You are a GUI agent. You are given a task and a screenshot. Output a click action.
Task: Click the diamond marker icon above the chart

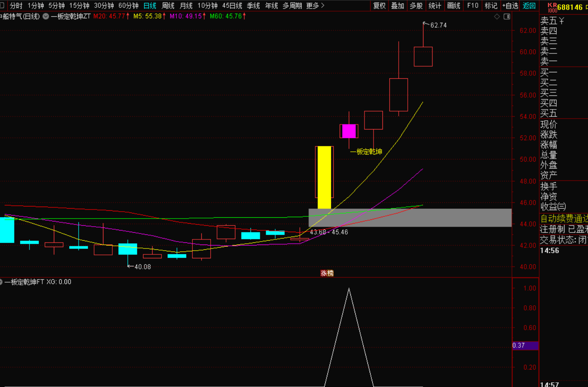[497, 17]
